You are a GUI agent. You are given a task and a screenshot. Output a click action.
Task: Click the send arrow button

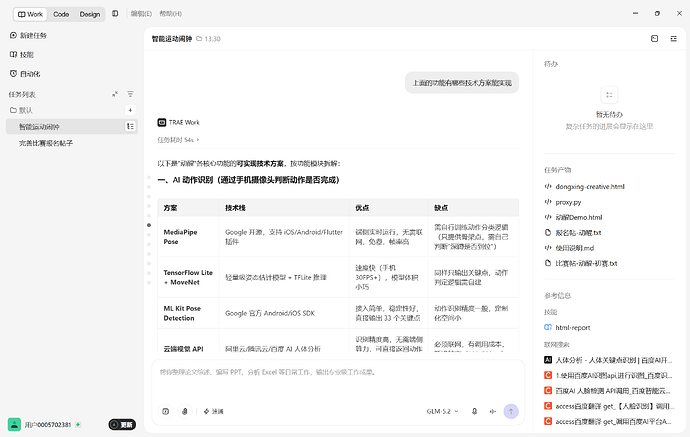pos(511,411)
